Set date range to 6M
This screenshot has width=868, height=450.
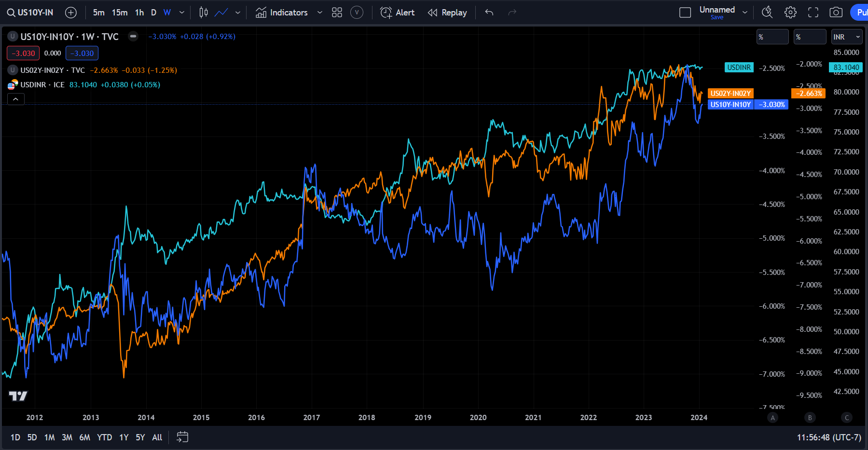point(84,437)
